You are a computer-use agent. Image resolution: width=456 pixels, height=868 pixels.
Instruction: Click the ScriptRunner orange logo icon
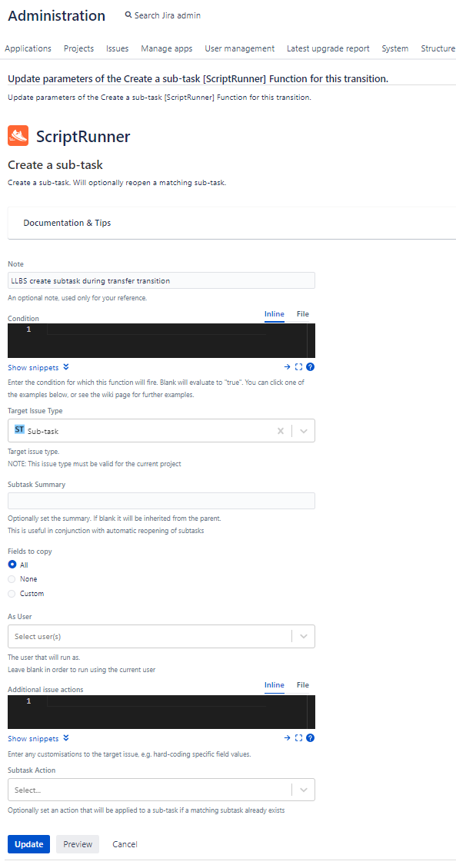click(x=18, y=136)
